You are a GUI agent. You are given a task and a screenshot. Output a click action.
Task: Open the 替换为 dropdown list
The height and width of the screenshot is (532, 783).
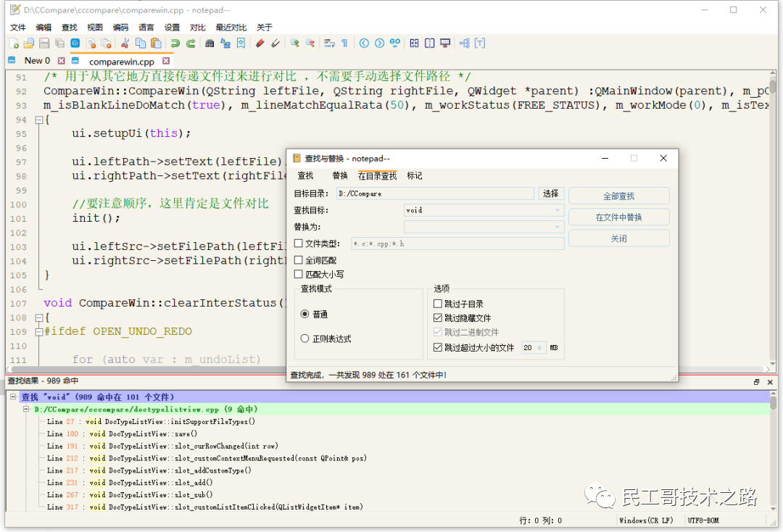click(558, 226)
